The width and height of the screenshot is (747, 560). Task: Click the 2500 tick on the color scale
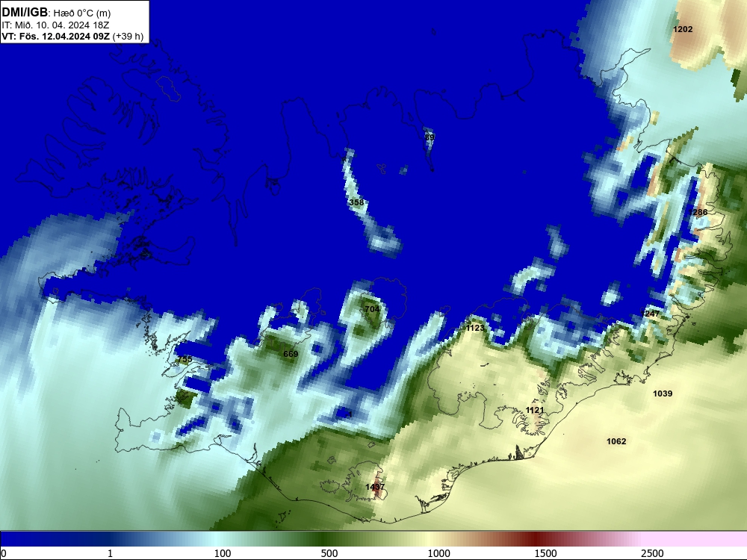652,553
